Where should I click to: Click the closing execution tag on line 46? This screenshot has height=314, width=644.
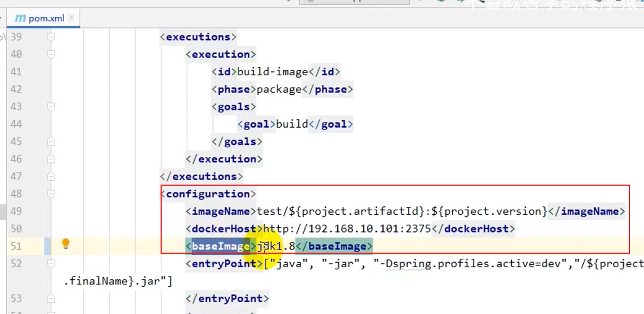(224, 159)
